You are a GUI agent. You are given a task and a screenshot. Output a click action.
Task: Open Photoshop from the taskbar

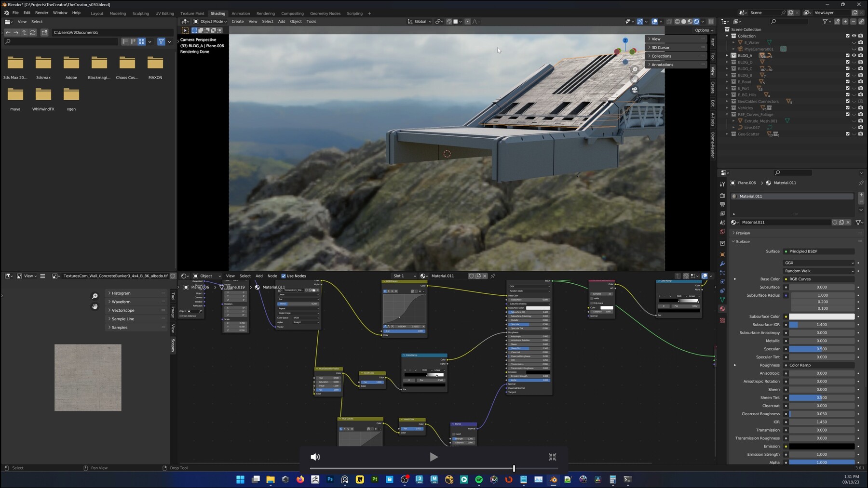[330, 479]
